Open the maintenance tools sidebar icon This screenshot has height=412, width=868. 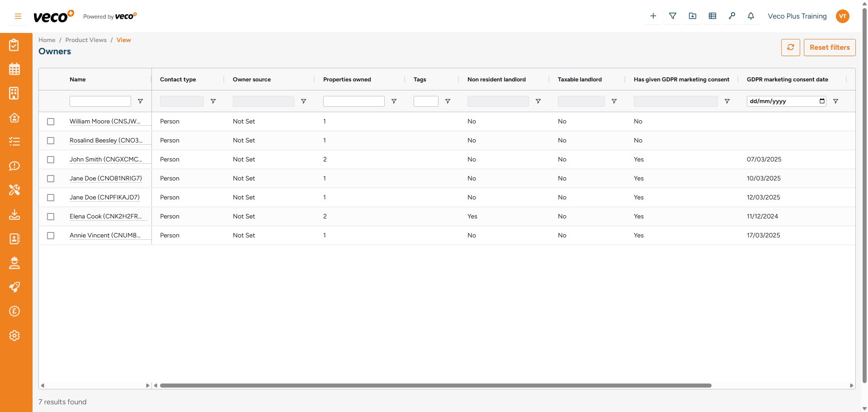pyautogui.click(x=14, y=190)
